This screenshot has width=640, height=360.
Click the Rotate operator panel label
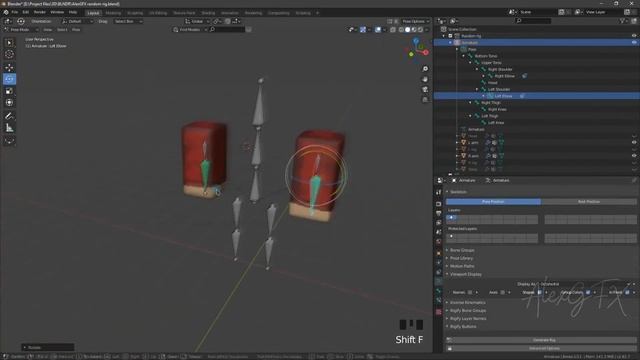(34, 347)
